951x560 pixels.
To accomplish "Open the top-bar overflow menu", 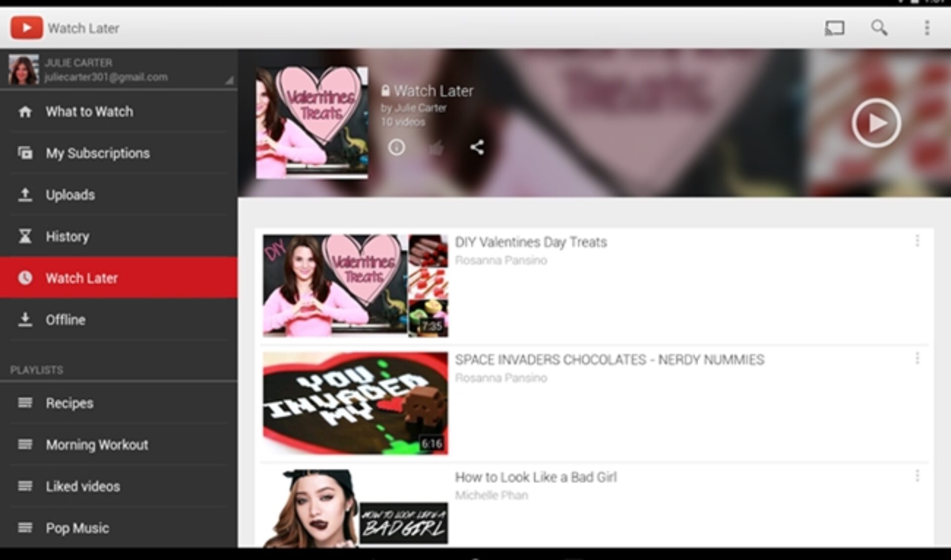I will (927, 28).
